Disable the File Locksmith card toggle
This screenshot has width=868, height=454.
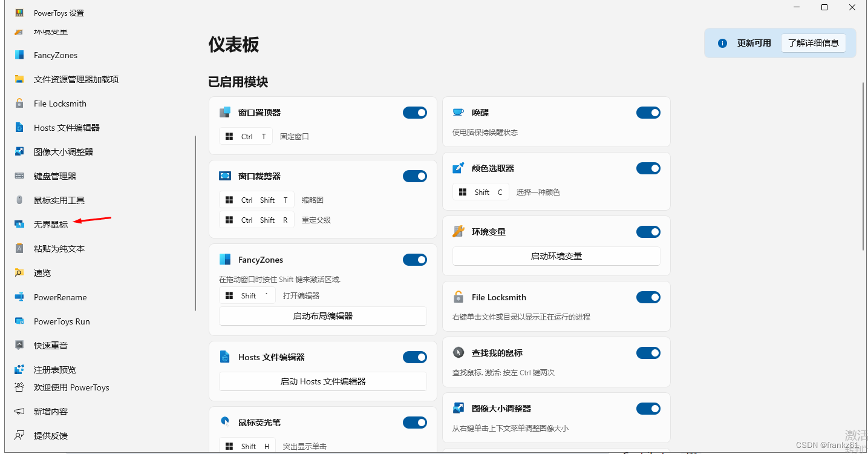tap(648, 297)
